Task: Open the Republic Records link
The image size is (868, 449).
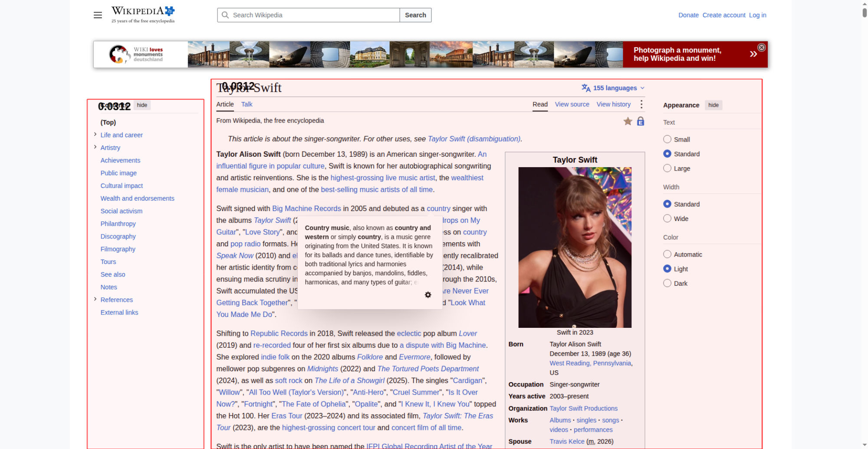Action: (x=279, y=333)
